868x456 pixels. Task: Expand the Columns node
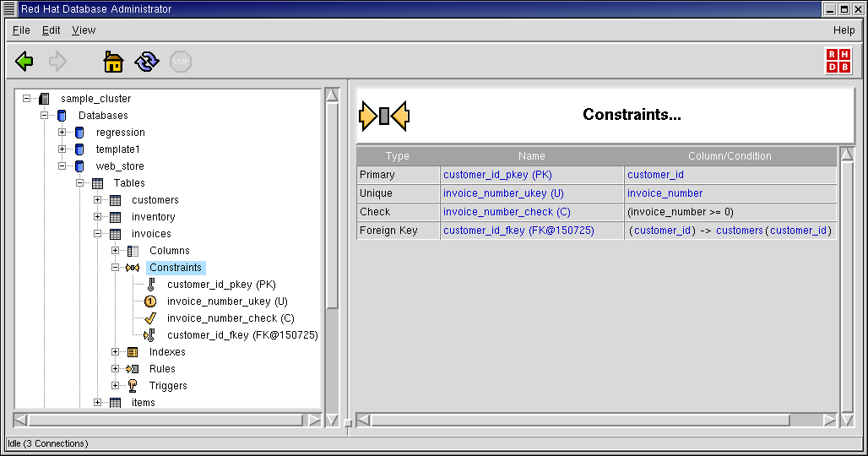[x=115, y=251]
